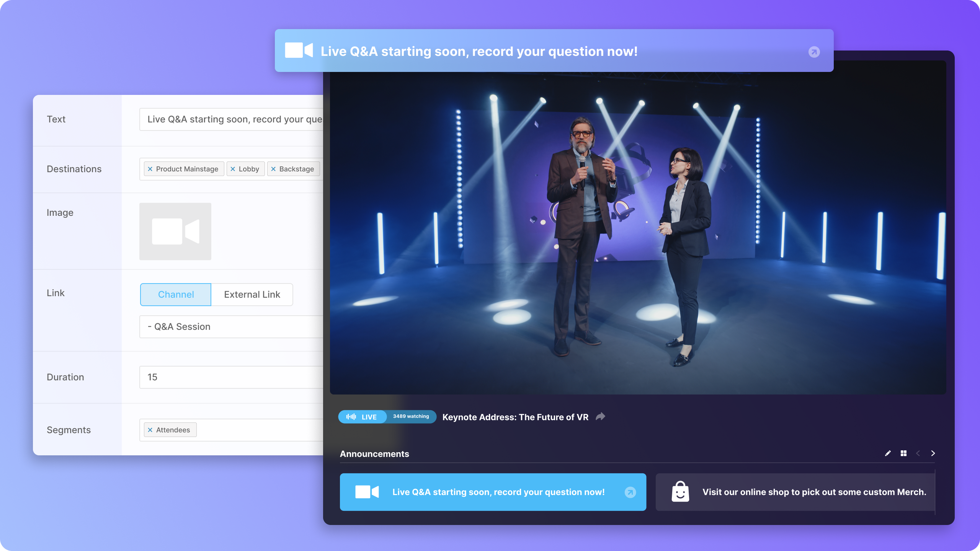Edit announcements with the pencil icon
This screenshot has width=980, height=551.
(888, 453)
